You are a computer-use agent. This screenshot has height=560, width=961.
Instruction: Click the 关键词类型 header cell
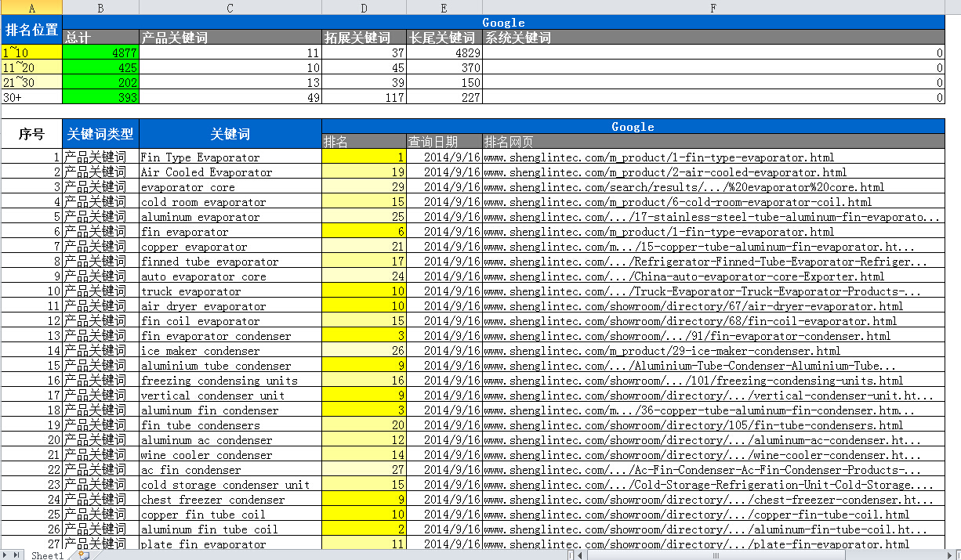[100, 134]
